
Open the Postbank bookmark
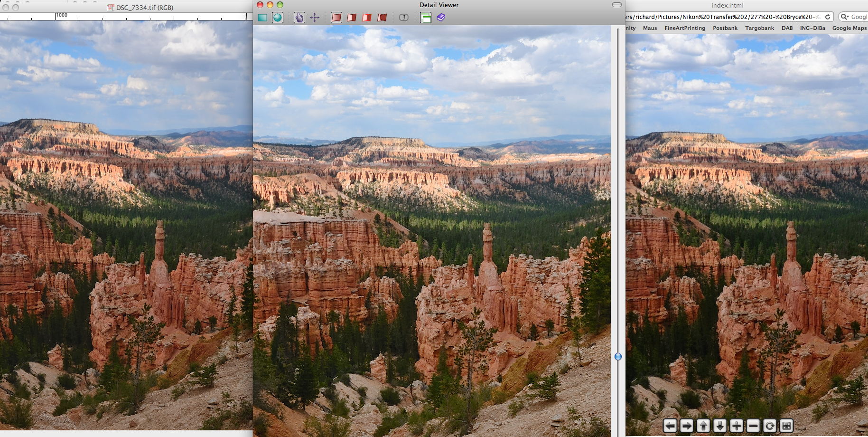(x=725, y=28)
